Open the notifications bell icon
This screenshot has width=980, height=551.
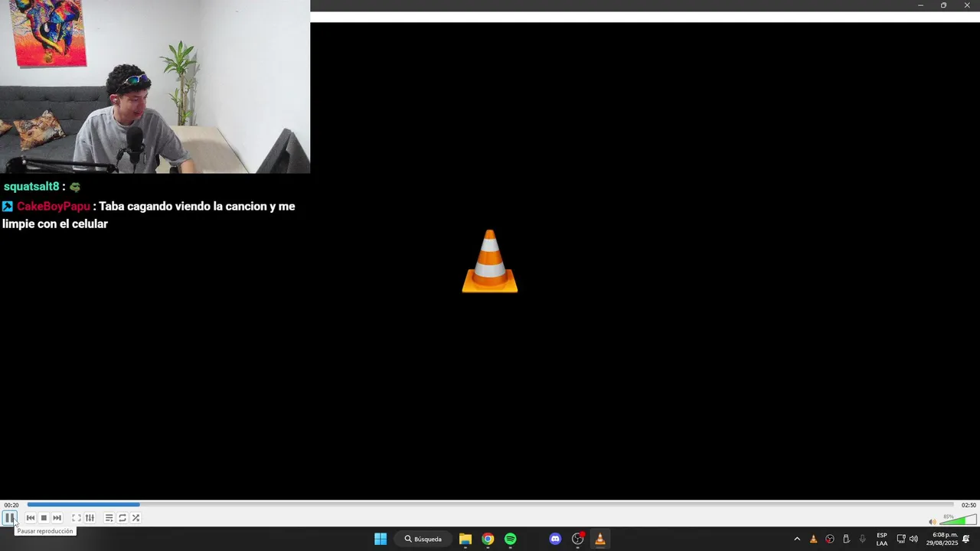[966, 539]
